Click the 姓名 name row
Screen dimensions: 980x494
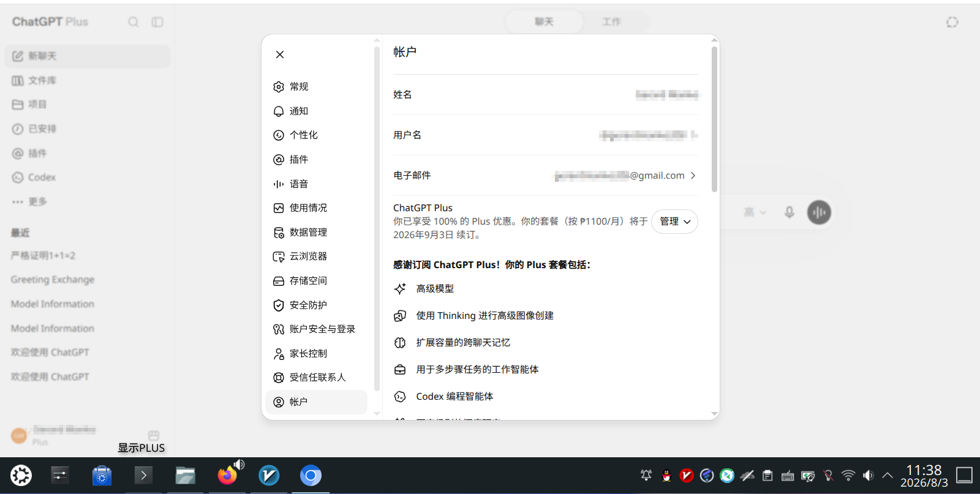point(546,95)
